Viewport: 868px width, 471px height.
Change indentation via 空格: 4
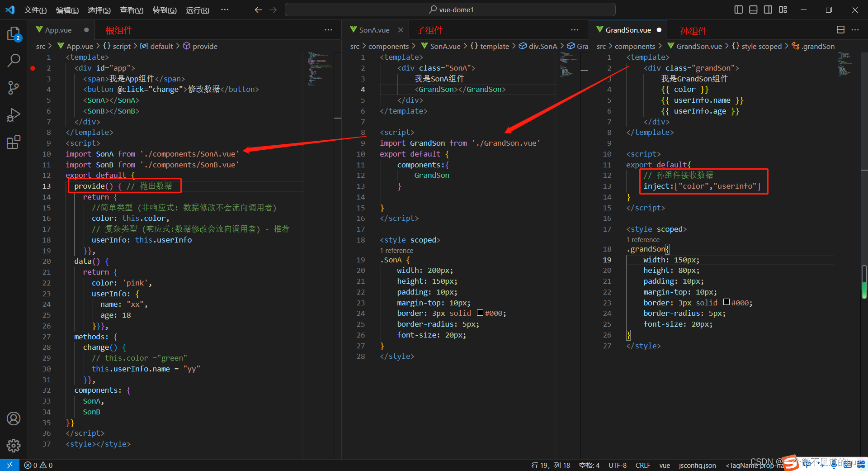[x=589, y=465]
